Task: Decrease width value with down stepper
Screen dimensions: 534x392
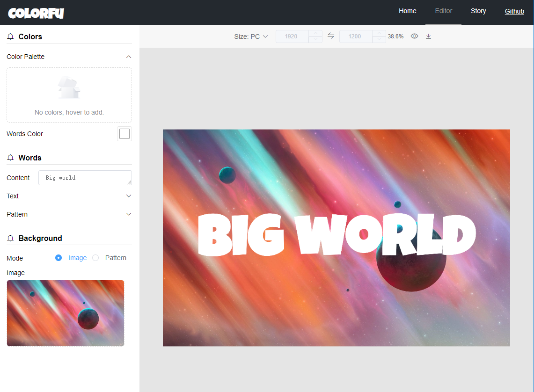Action: [315, 39]
